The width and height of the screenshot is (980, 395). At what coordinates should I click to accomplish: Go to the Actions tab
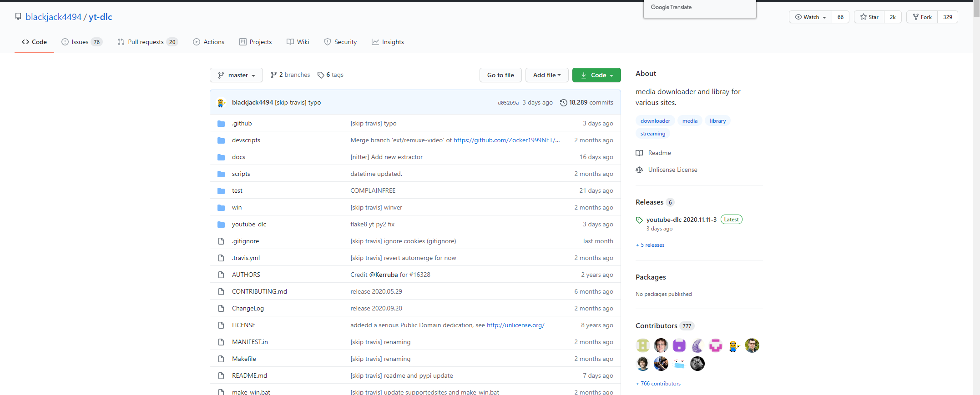tap(208, 42)
